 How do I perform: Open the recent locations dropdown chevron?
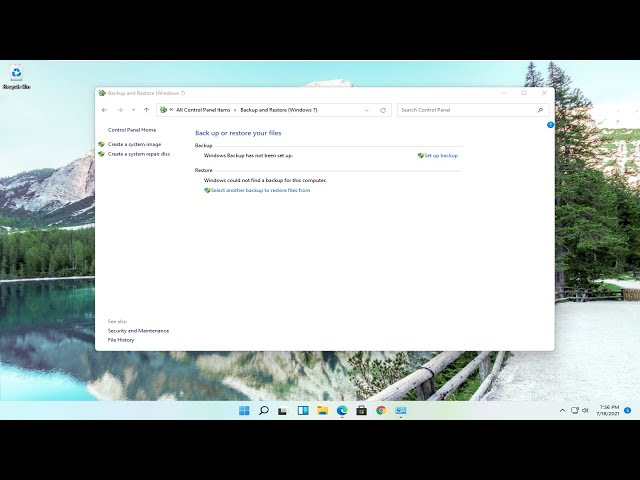pos(133,110)
